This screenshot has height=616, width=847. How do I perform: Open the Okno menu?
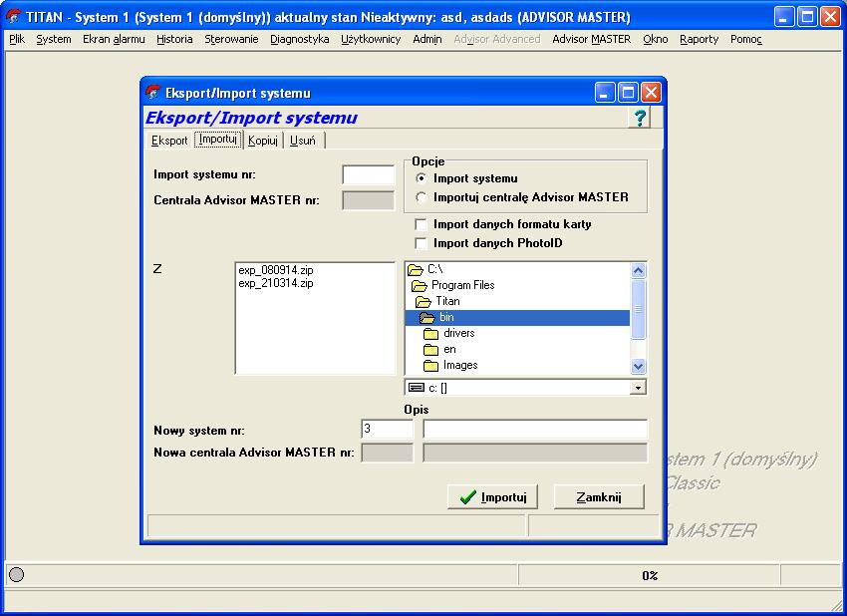tap(656, 39)
